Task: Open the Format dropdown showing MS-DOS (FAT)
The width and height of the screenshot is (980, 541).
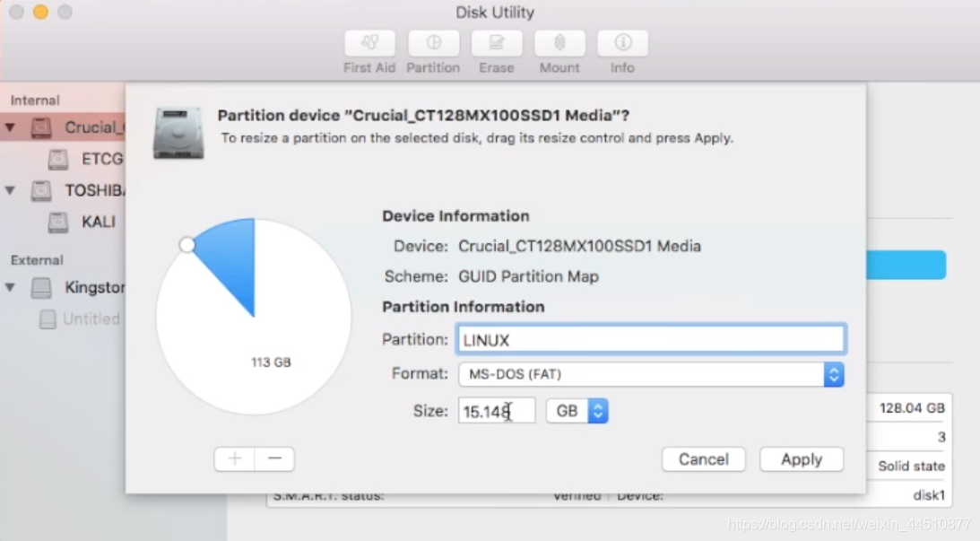Action: pos(651,374)
